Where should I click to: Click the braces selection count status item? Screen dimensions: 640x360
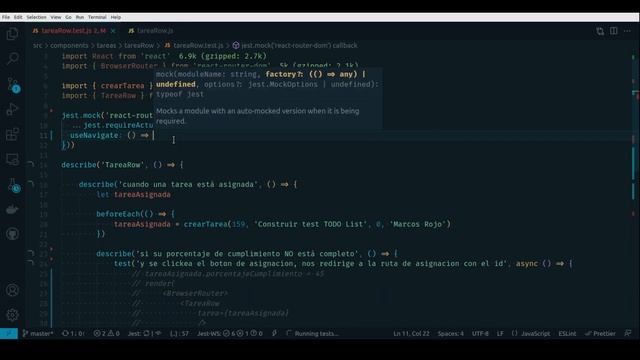click(x=179, y=333)
